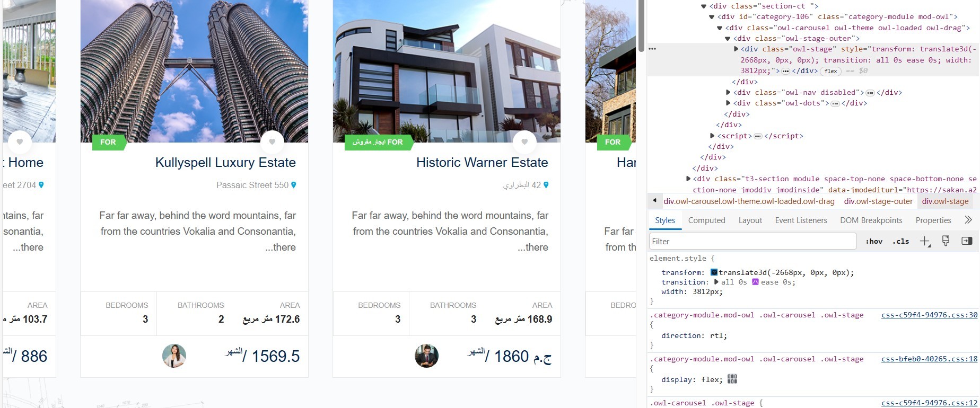Toggle the flex badge on owl-stage element
The width and height of the screenshot is (980, 408).
click(831, 71)
